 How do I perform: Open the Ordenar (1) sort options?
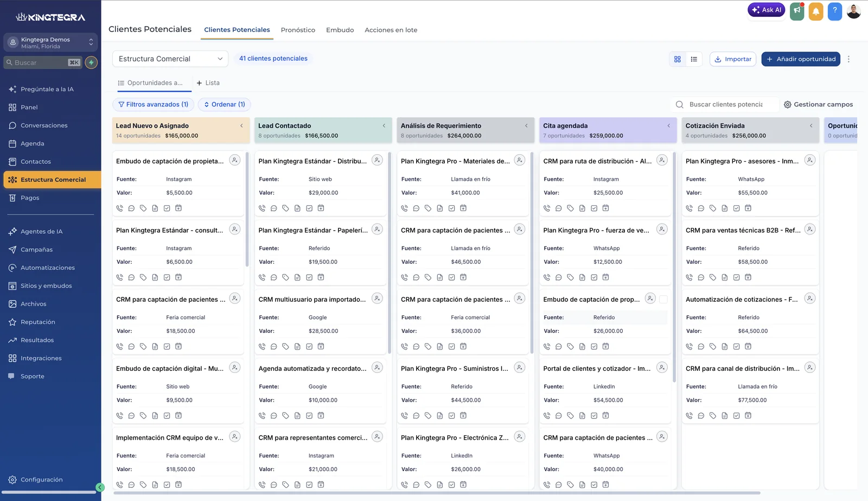(224, 104)
